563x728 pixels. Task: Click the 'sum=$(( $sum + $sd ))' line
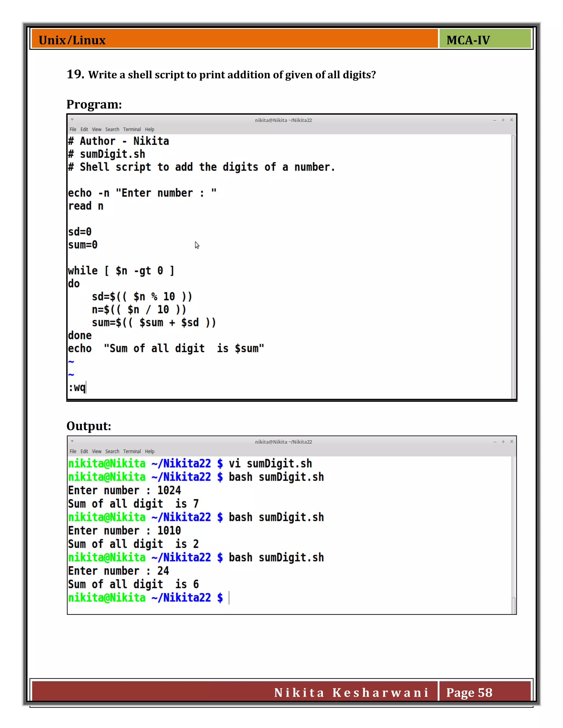pyautogui.click(x=154, y=323)
